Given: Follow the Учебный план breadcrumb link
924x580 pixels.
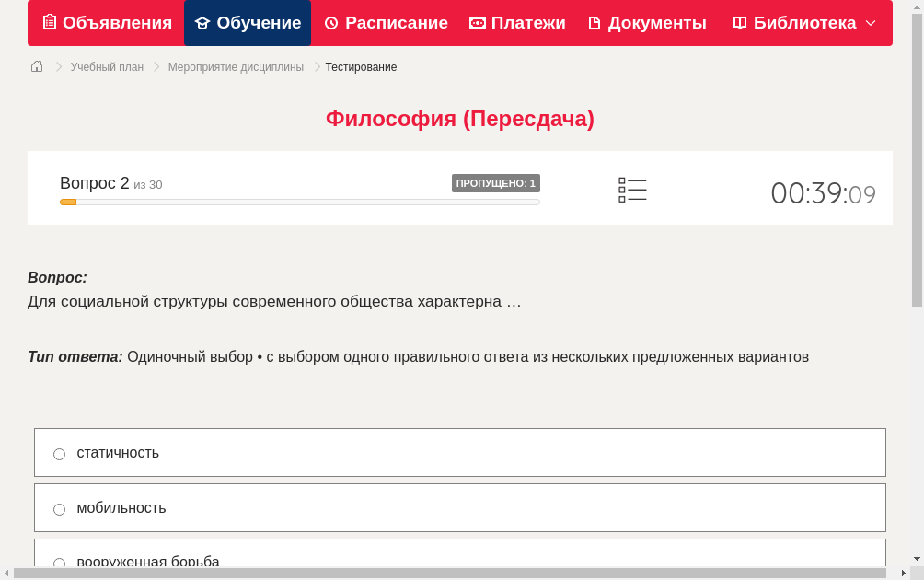Looking at the screenshot, I should [x=108, y=66].
